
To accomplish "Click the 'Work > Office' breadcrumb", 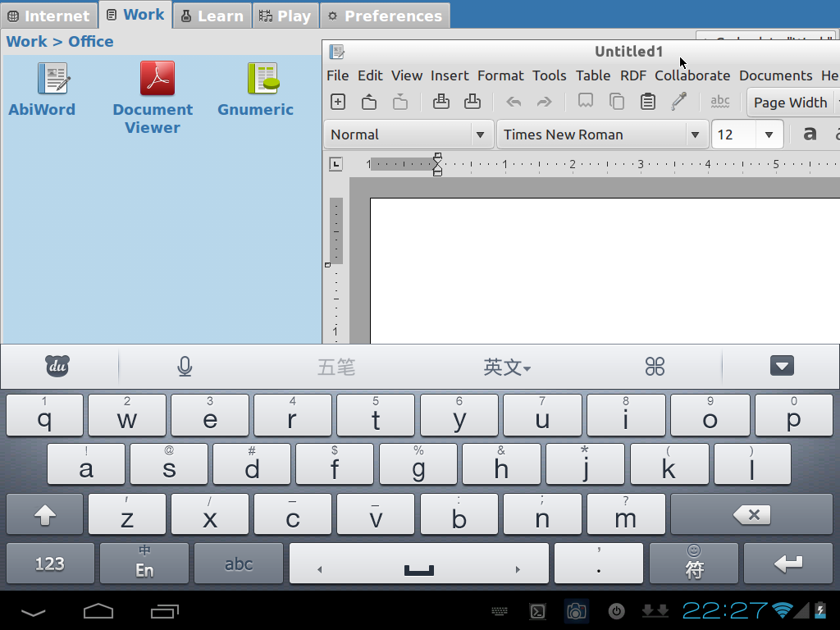I will pyautogui.click(x=60, y=41).
